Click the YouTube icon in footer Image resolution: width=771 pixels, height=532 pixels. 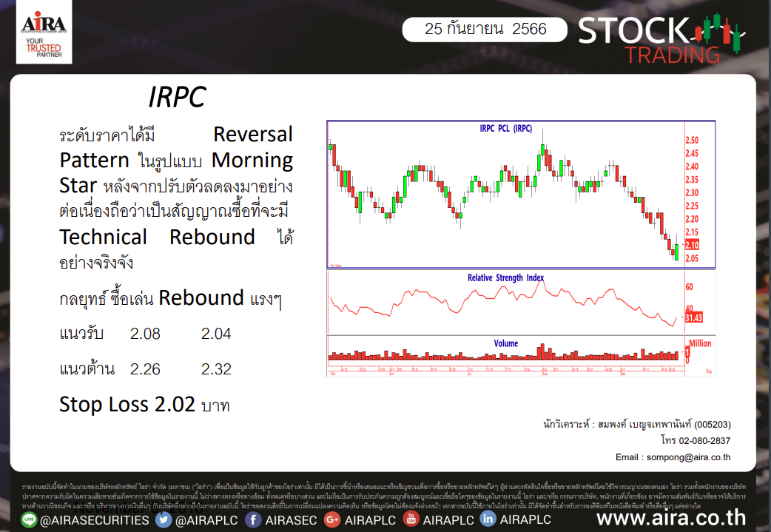(411, 519)
